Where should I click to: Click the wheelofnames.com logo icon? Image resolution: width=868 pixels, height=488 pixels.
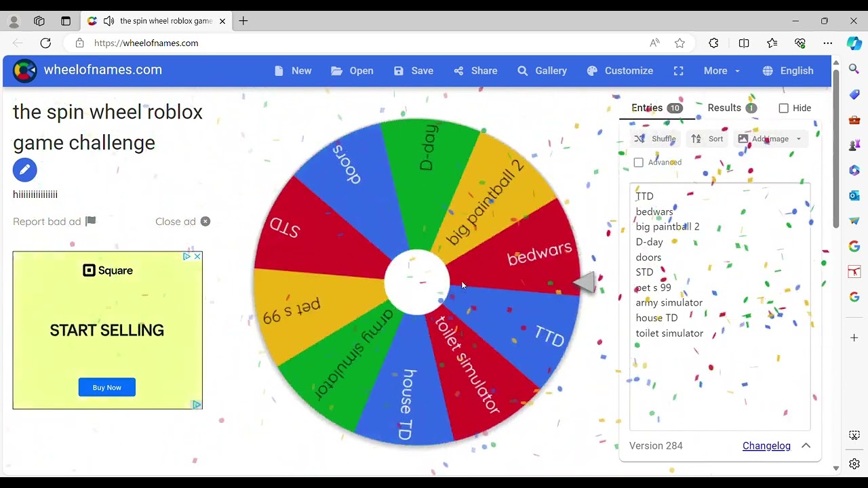pyautogui.click(x=24, y=70)
